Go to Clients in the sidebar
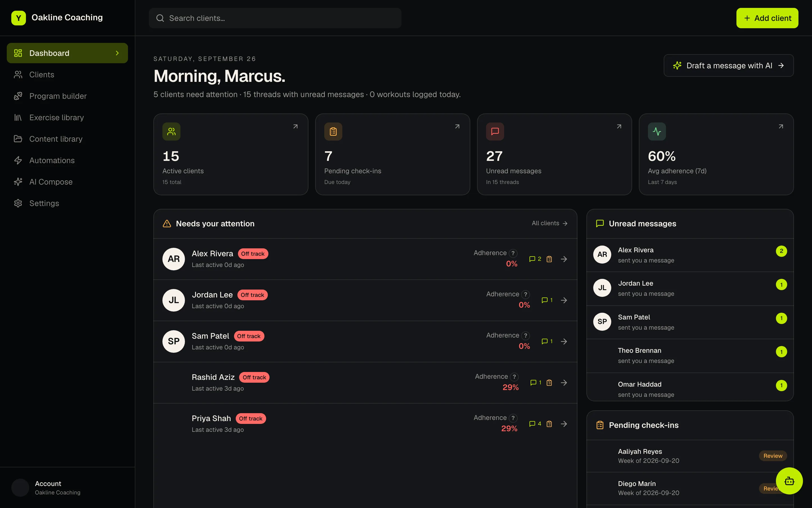This screenshot has width=812, height=508. click(67, 75)
